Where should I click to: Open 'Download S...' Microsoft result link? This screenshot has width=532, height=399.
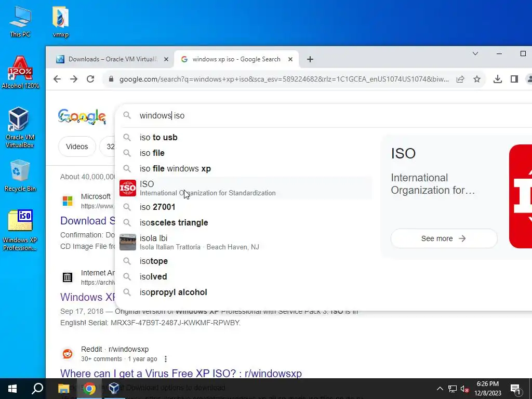point(88,221)
